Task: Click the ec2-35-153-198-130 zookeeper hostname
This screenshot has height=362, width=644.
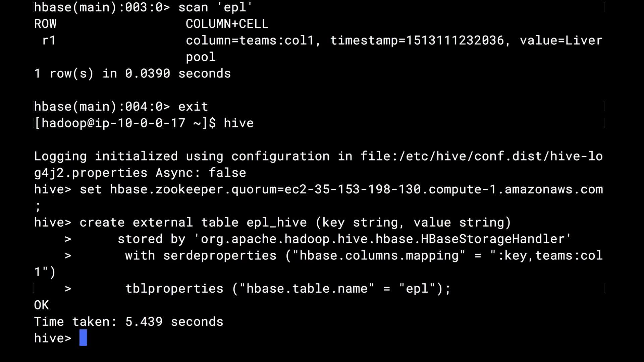Action: [x=353, y=189]
